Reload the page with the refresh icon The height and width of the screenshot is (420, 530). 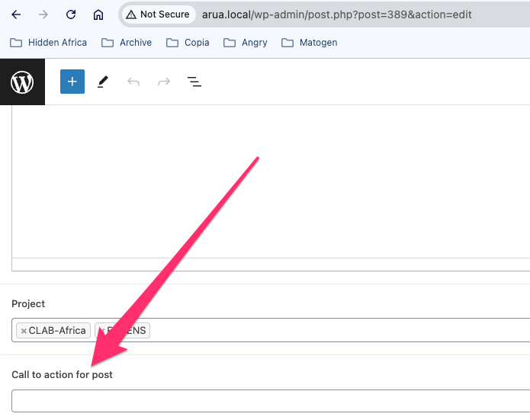point(71,14)
